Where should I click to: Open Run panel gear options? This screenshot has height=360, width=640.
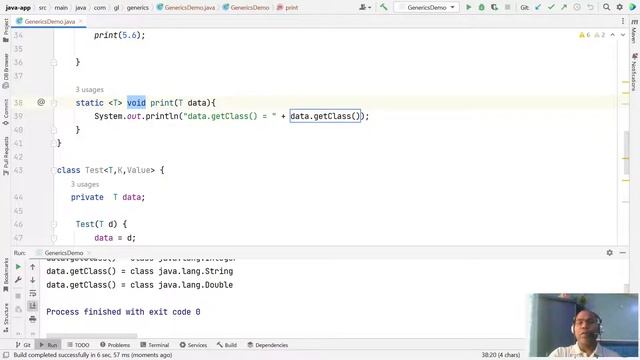click(609, 253)
